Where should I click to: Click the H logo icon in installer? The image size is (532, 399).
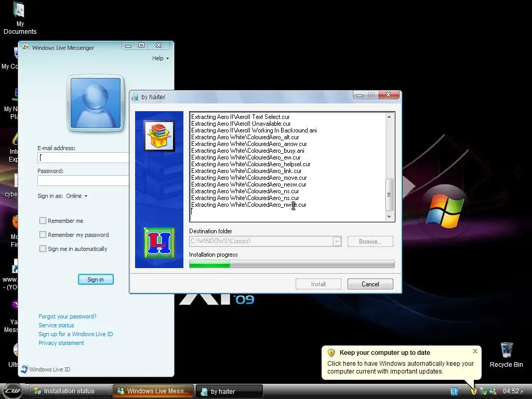(x=159, y=243)
